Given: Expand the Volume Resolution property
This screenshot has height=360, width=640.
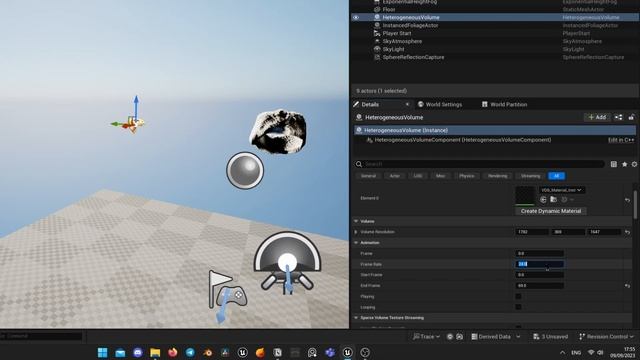Looking at the screenshot, I should [356, 232].
